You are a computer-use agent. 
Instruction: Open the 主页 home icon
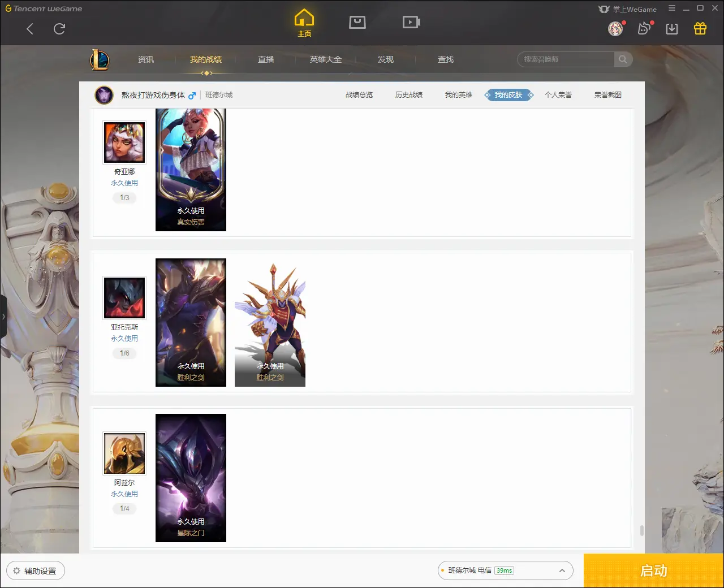point(304,23)
